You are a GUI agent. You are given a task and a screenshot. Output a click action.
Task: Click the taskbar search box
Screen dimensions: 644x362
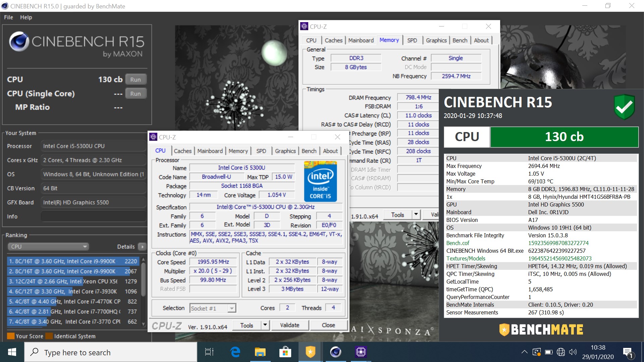[x=111, y=352]
